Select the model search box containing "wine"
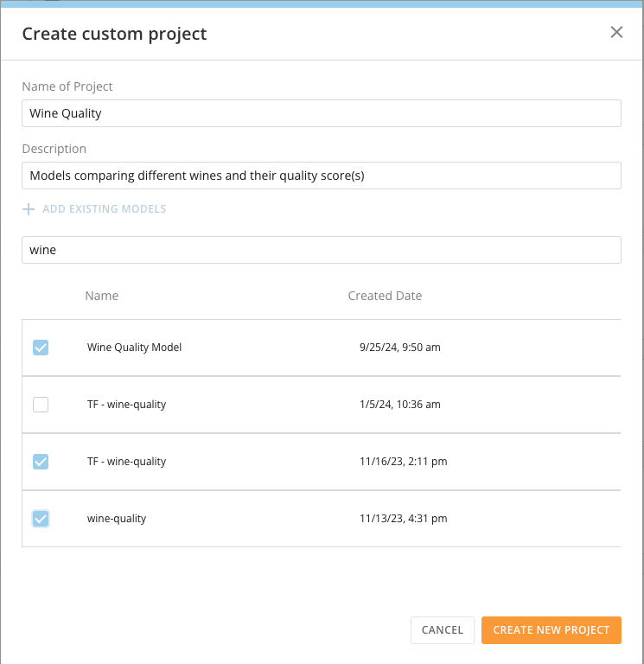Screen dimensions: 644x664 tap(321, 250)
